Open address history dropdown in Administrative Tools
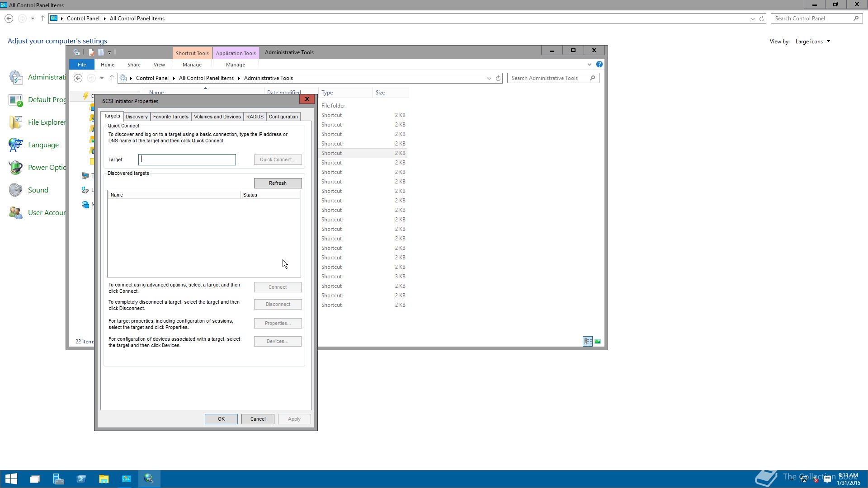 489,78
